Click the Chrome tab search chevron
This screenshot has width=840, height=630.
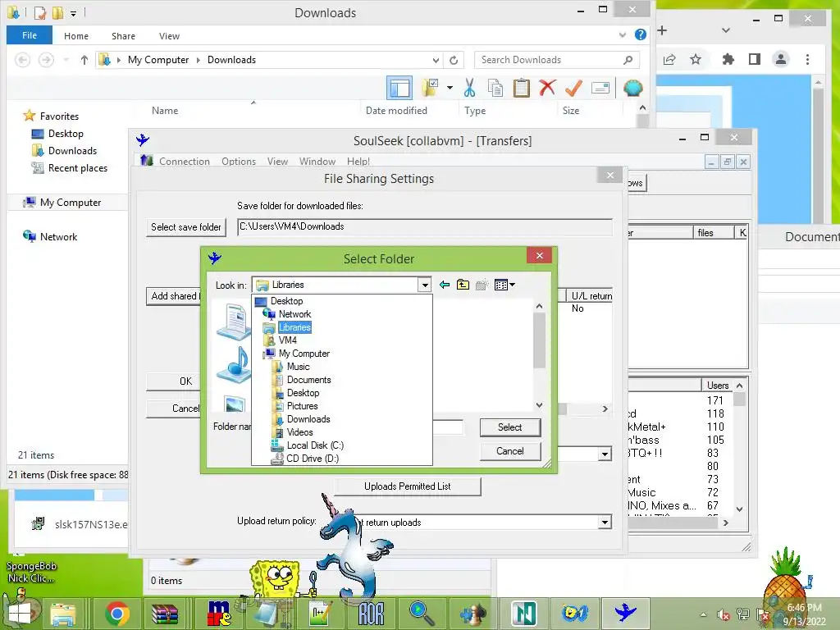click(x=726, y=30)
